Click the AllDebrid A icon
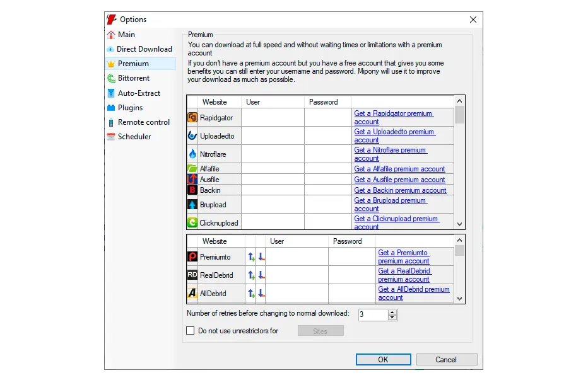 click(192, 293)
